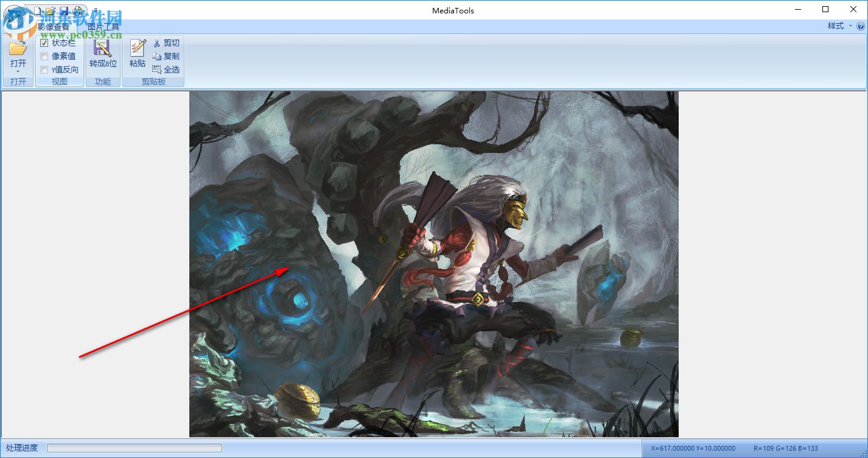
Task: Toggle the 状态栏 checkbox
Action: tap(44, 43)
